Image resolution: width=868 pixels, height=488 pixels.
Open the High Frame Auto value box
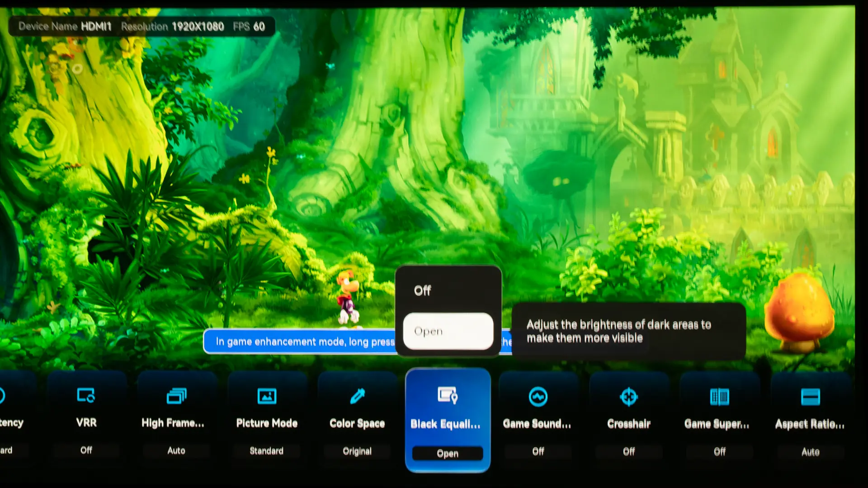[x=176, y=450]
